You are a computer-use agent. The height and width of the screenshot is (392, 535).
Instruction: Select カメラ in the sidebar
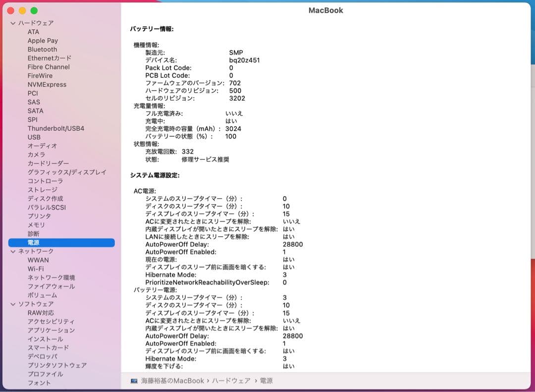(36, 155)
